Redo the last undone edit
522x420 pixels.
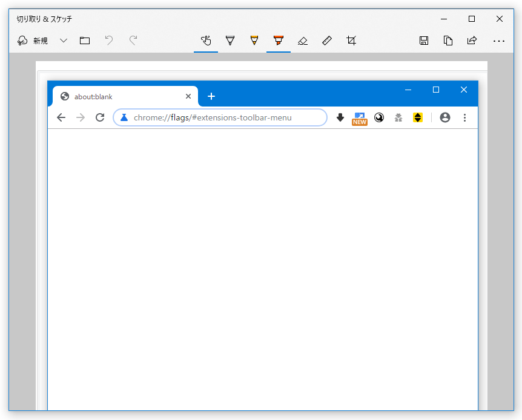click(133, 41)
